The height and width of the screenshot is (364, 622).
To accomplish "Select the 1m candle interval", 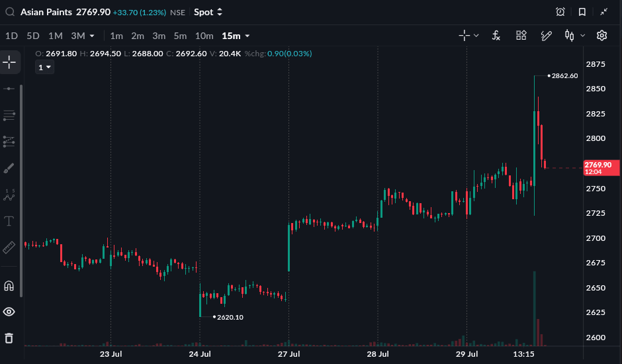I will (116, 36).
